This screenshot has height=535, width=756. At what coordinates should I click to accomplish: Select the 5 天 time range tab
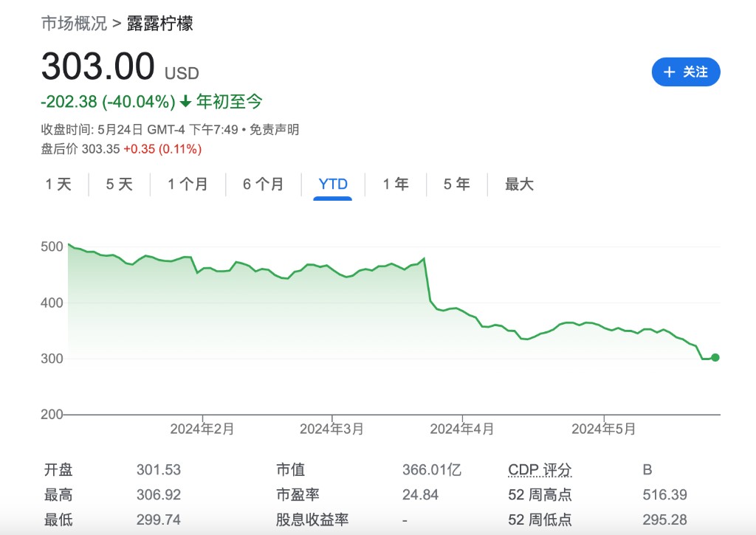[119, 184]
